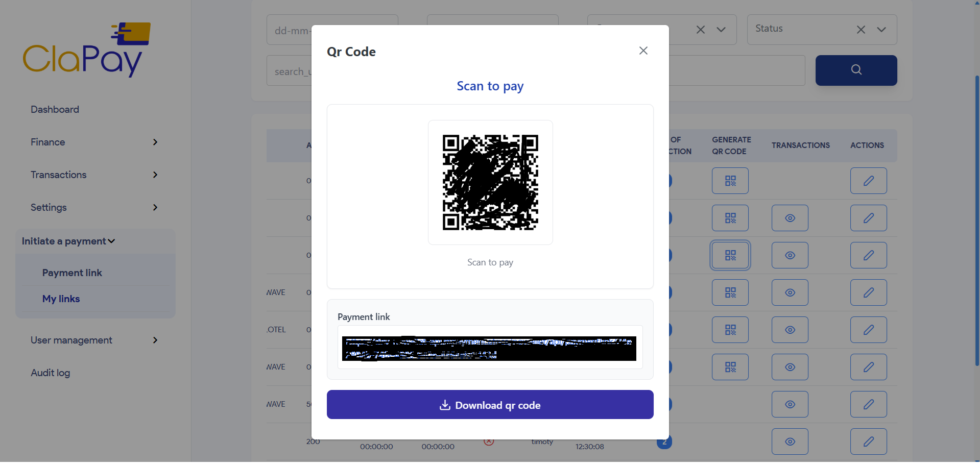View transactions with the eye icon in second row
Screen dimensions: 980x466
(x=790, y=217)
